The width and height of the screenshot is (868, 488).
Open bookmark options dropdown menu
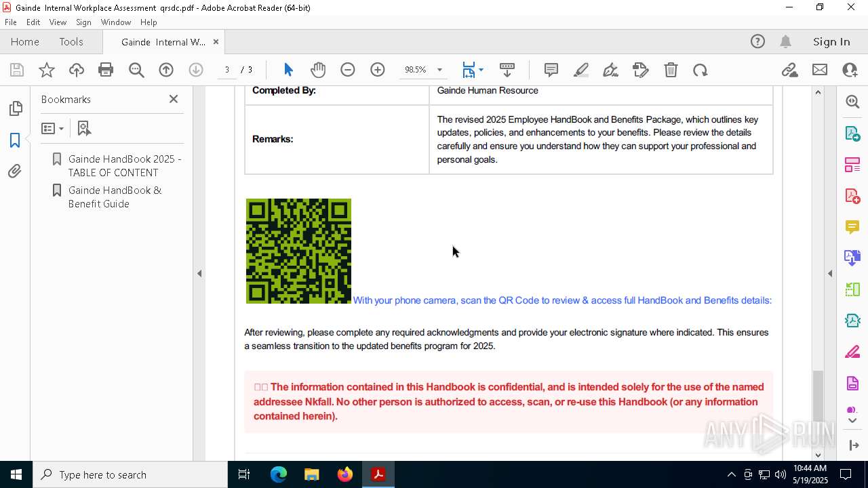point(52,128)
